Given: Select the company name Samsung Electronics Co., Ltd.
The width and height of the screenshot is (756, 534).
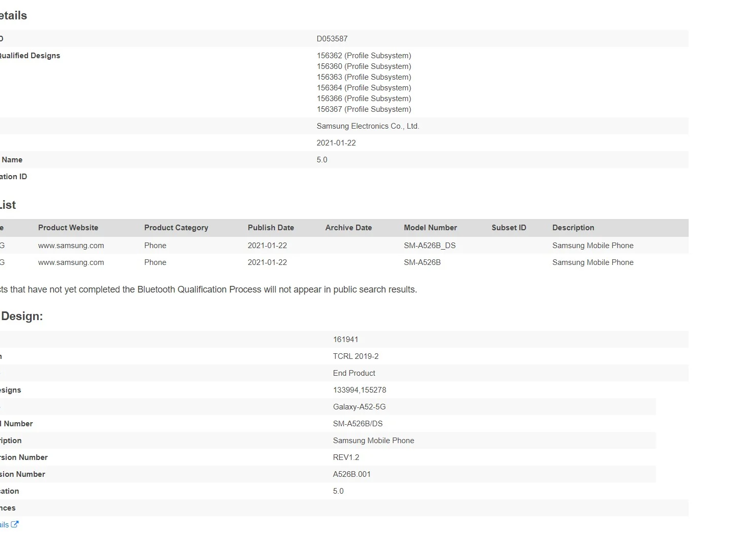Looking at the screenshot, I should coord(368,126).
